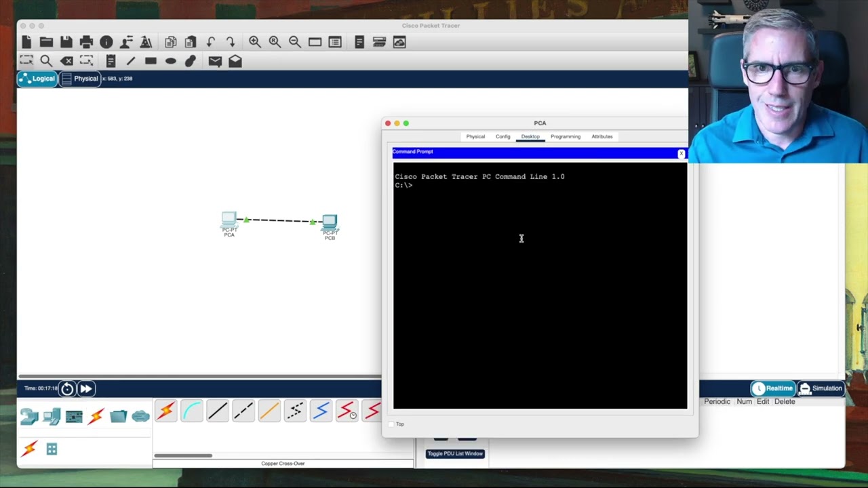Open the Physical tab in PCA window
Screen dimensions: 868x488
475,136
